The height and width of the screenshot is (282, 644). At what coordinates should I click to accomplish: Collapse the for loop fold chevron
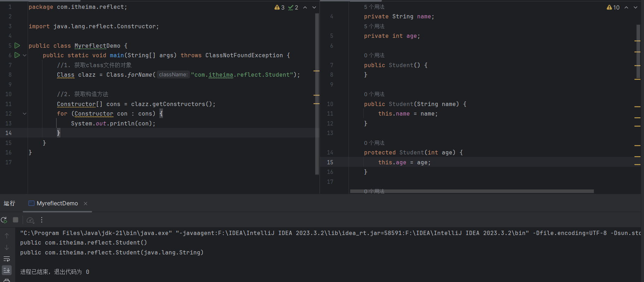coord(25,114)
